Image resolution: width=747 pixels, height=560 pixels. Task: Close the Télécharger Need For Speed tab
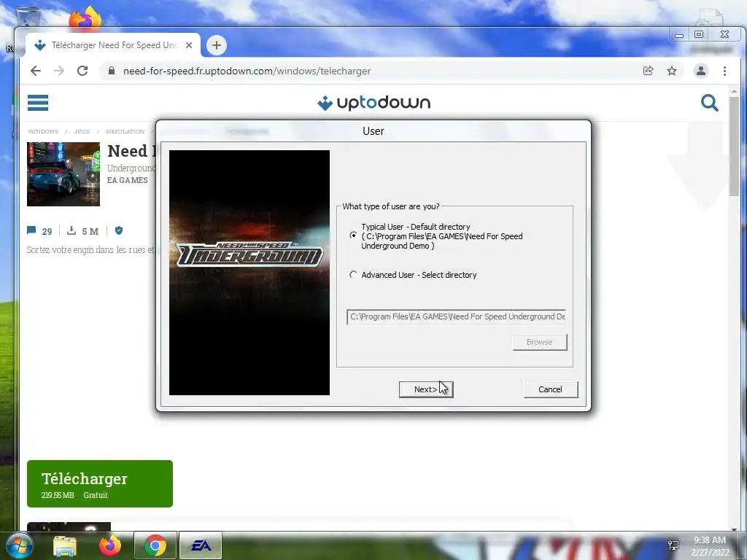coord(189,45)
